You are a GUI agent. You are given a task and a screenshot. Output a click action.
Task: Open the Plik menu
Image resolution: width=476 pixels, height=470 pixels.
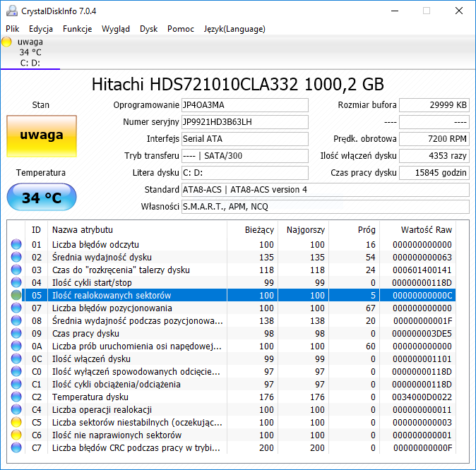(x=12, y=29)
